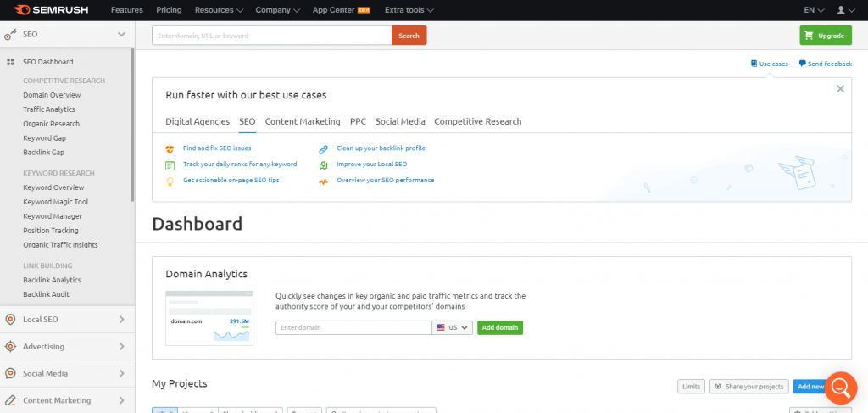Select the SEO use cases tab
This screenshot has width=868, height=413.
point(248,122)
